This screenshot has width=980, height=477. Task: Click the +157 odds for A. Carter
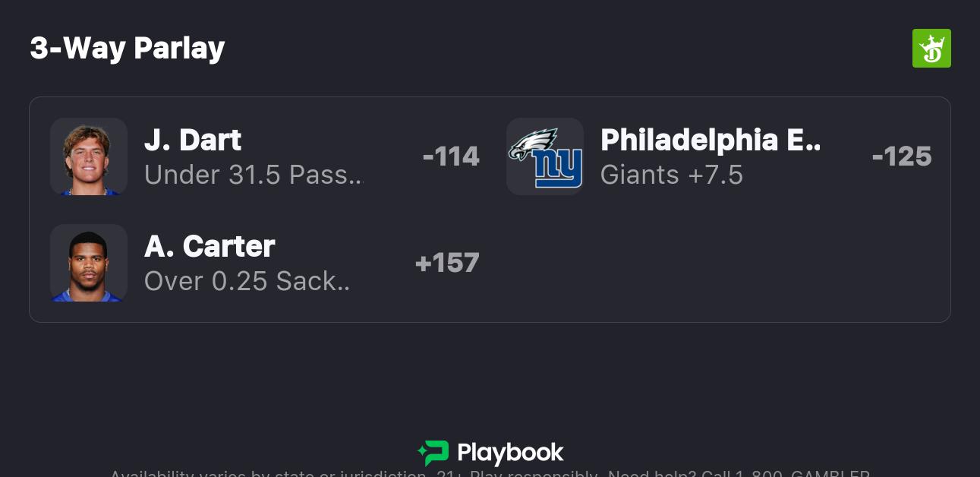point(447,263)
